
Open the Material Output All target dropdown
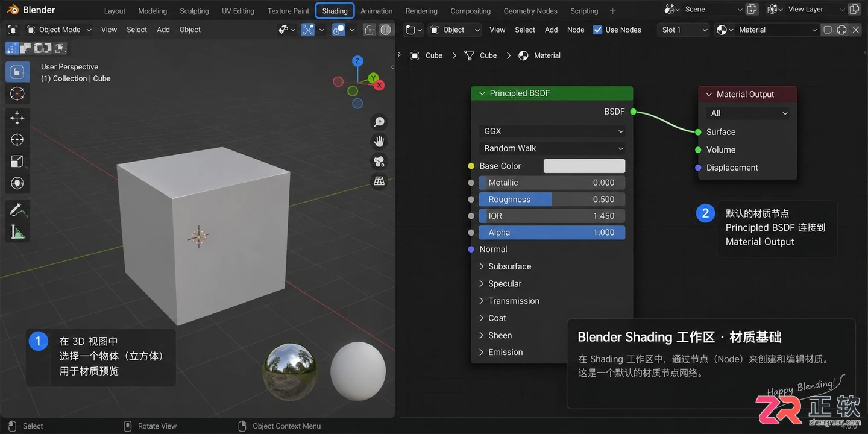click(747, 113)
